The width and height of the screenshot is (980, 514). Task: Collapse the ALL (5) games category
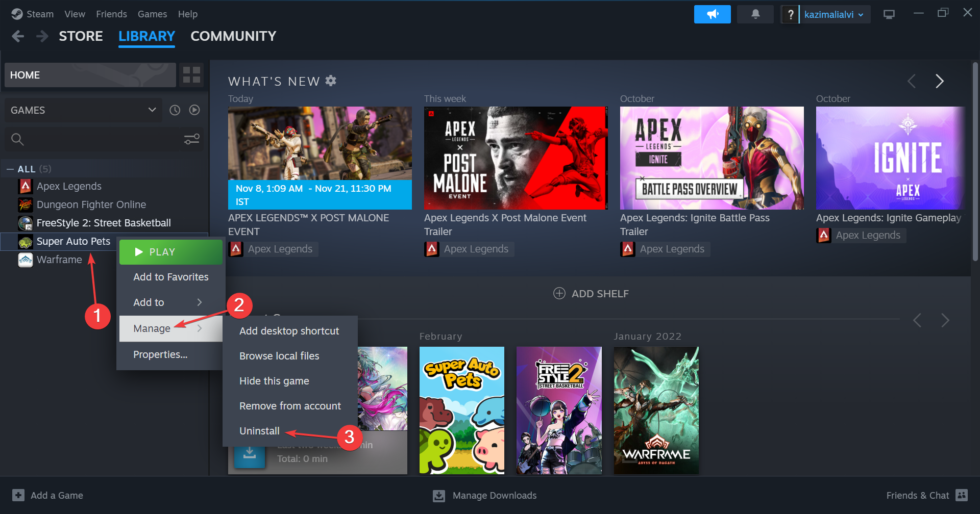(x=10, y=169)
